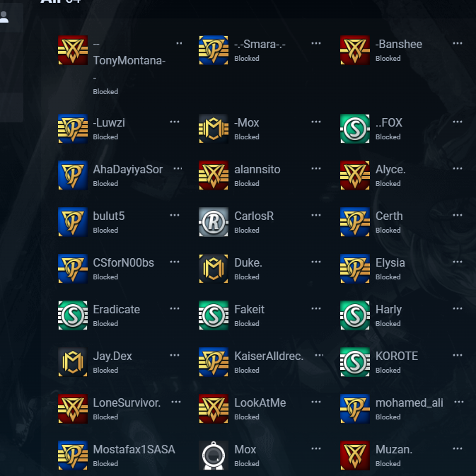Click the mohamed_ali username
This screenshot has height=476, width=476.
pyautogui.click(x=410, y=403)
